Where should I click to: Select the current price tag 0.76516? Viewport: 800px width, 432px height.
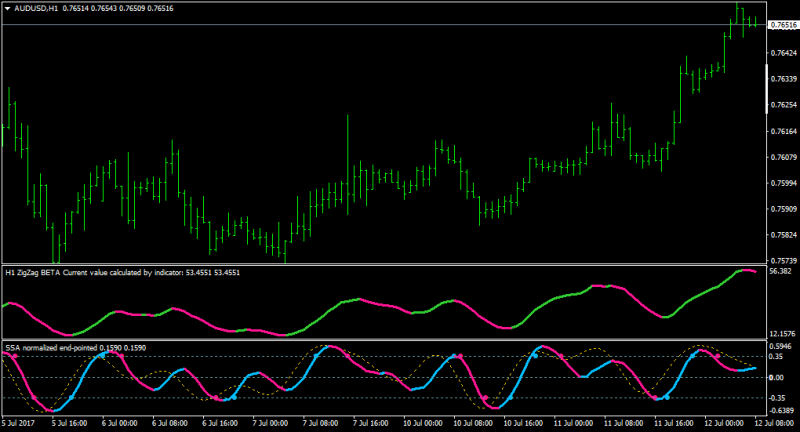point(784,24)
